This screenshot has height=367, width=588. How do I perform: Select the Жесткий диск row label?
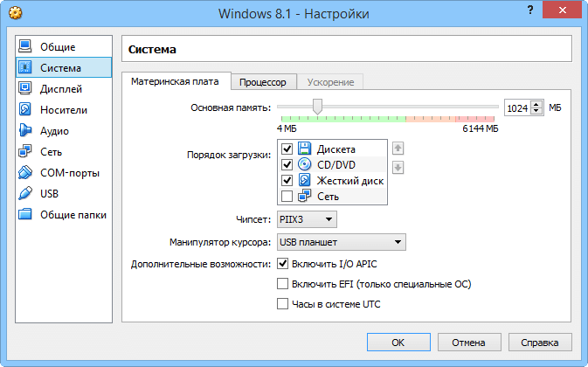coord(350,181)
